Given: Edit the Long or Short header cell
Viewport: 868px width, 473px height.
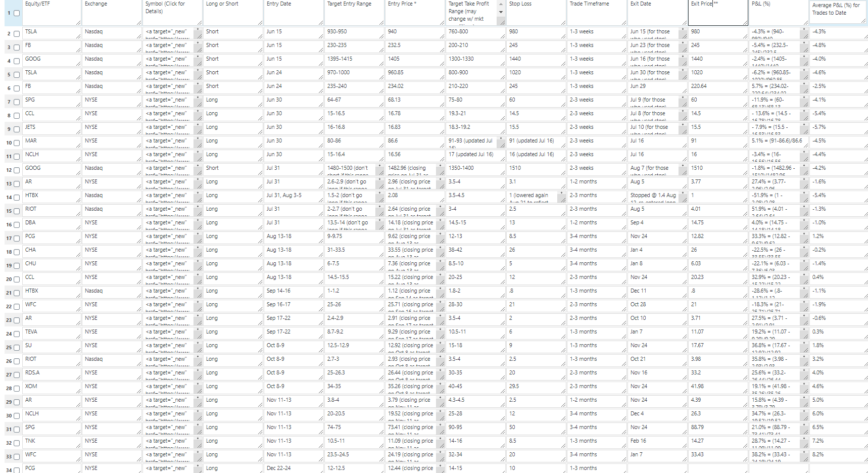Looking at the screenshot, I should point(233,13).
